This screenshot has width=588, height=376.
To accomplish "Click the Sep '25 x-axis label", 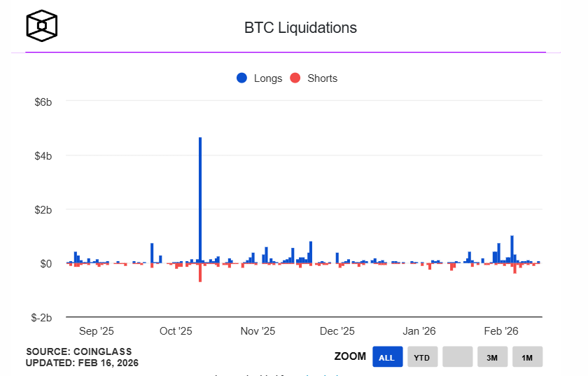I will coord(97,331).
